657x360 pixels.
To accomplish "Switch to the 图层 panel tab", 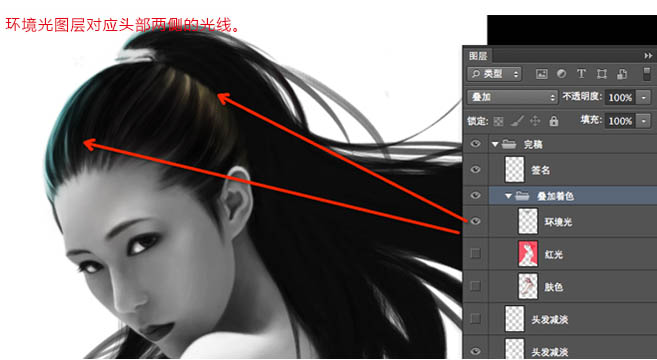I will click(x=478, y=56).
